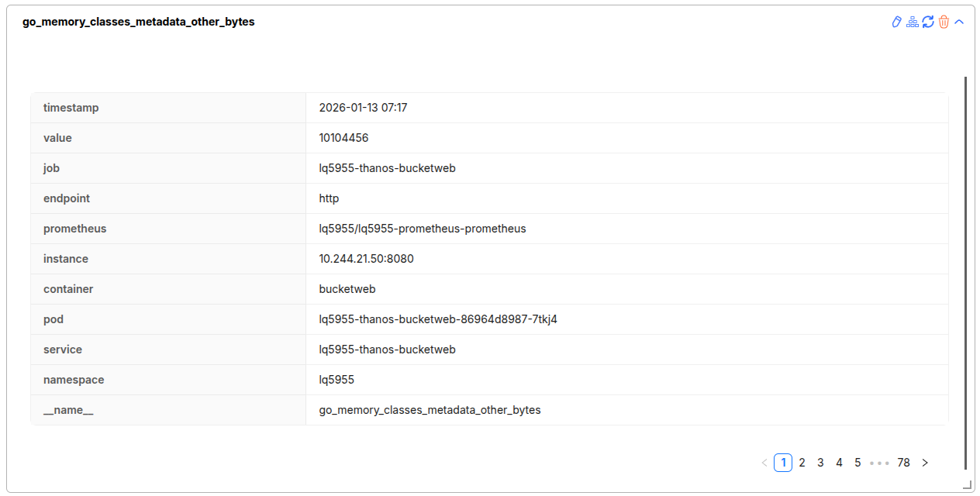The width and height of the screenshot is (980, 496).
Task: Refresh the metric panel data
Action: pos(928,22)
